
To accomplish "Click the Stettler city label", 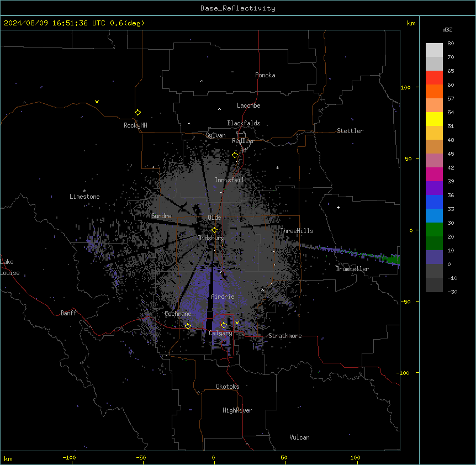I will [350, 131].
